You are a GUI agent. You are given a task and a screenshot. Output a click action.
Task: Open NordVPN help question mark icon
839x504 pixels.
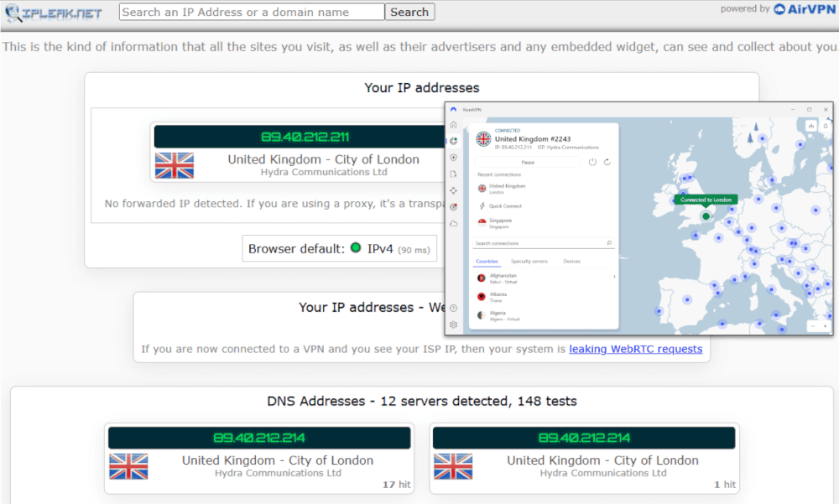point(454,308)
